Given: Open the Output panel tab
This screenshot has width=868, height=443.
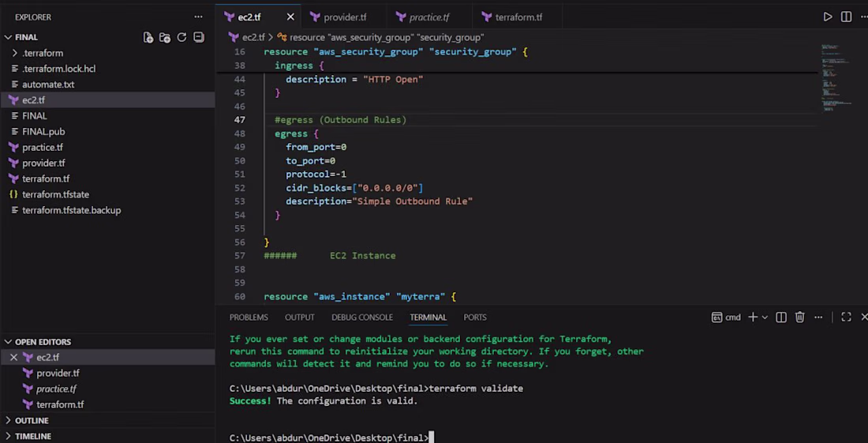Looking at the screenshot, I should pos(300,317).
